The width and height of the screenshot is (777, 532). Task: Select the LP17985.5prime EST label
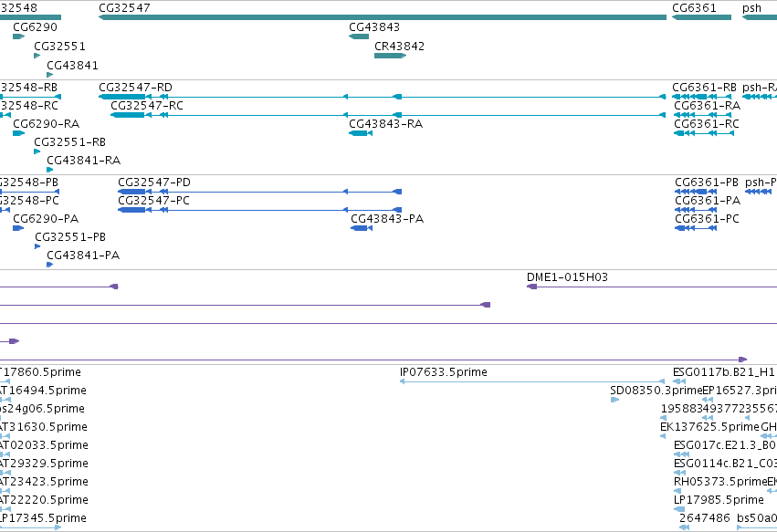click(719, 500)
